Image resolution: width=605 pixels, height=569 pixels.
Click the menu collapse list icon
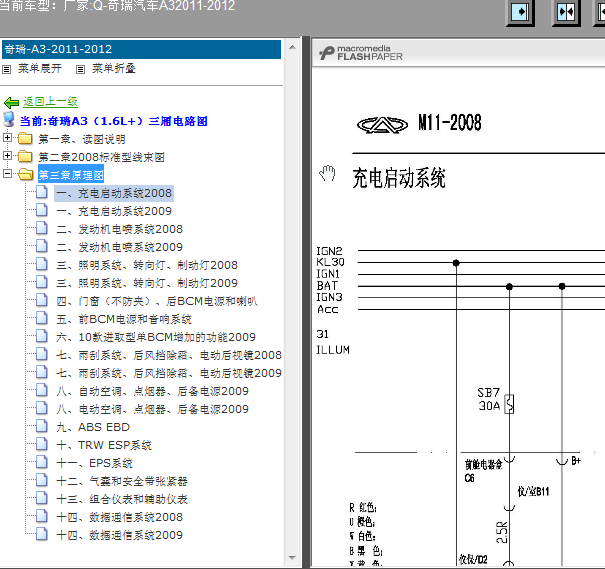[x=80, y=69]
